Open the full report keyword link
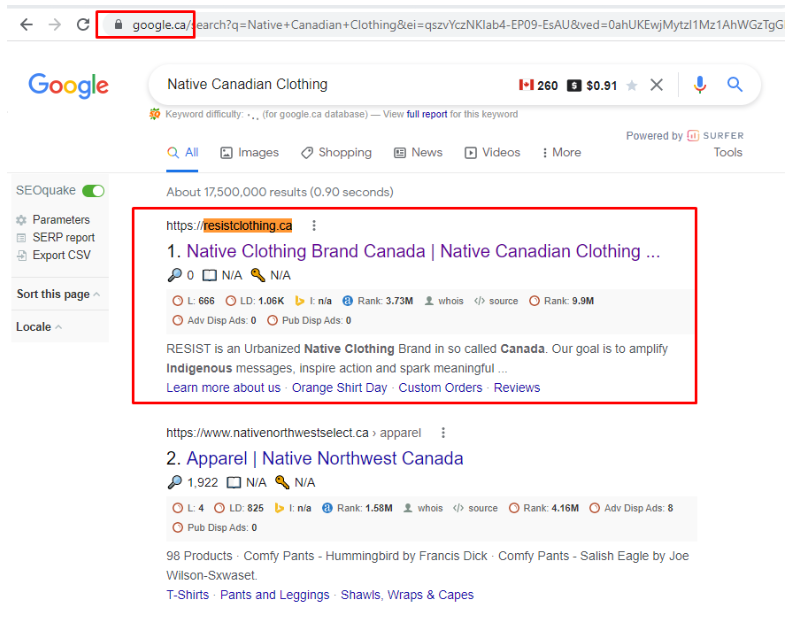This screenshot has height=642, width=797. coord(427,114)
